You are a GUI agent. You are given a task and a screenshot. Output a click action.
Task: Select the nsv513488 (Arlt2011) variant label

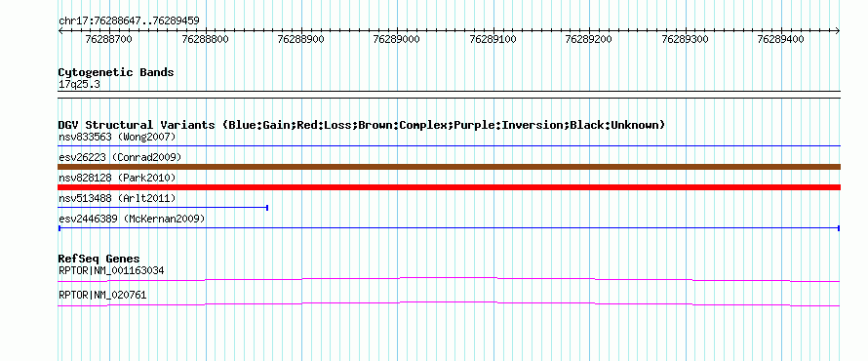(117, 198)
